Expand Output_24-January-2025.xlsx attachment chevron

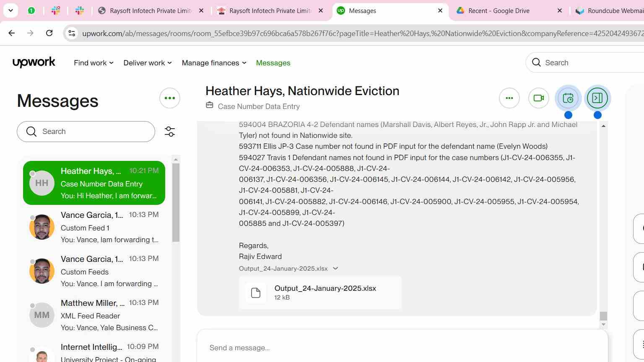click(335, 269)
